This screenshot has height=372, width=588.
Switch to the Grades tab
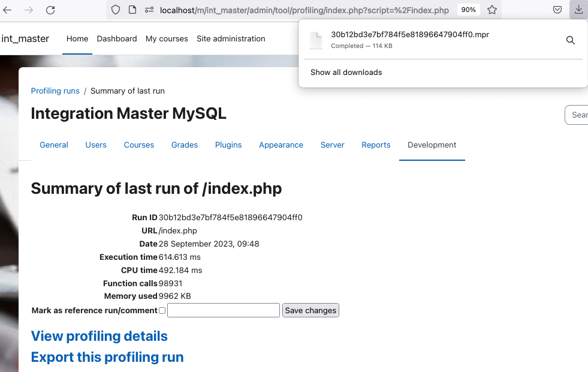tap(185, 145)
